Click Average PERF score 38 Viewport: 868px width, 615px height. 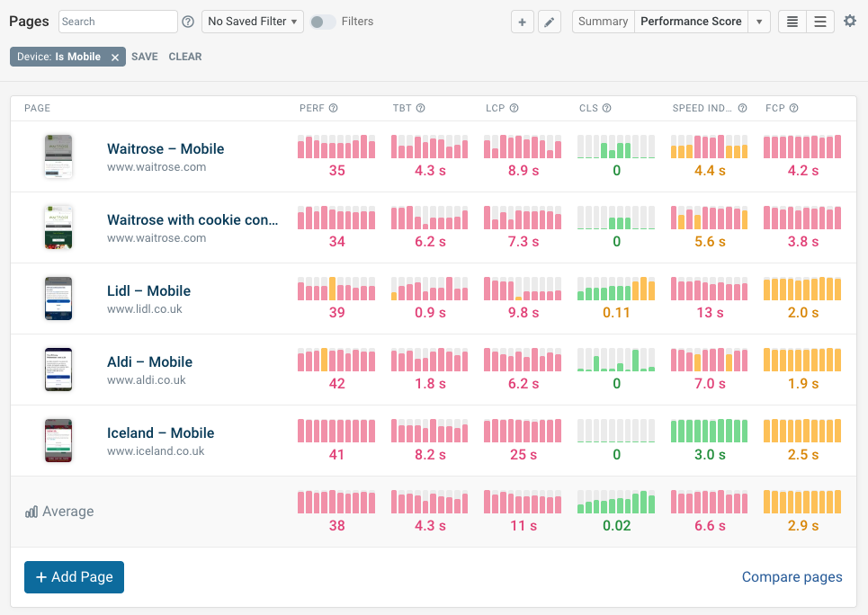336,525
